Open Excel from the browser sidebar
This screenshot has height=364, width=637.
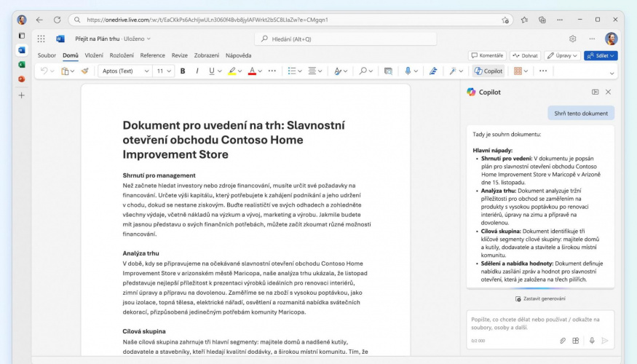(x=22, y=65)
